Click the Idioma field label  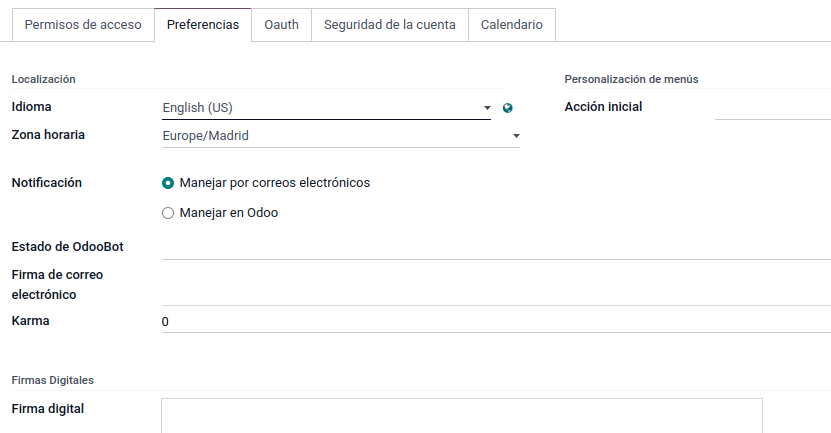[x=31, y=107]
